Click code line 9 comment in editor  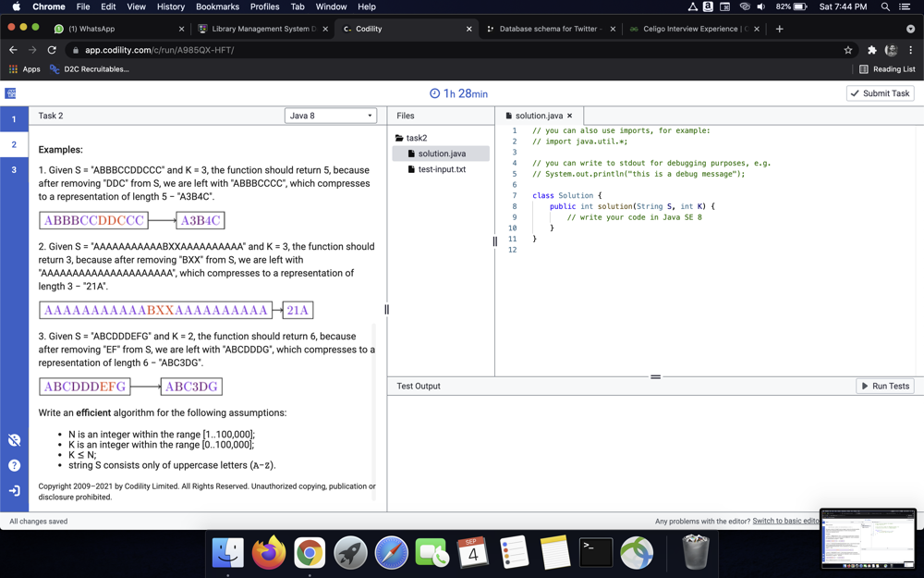click(634, 217)
